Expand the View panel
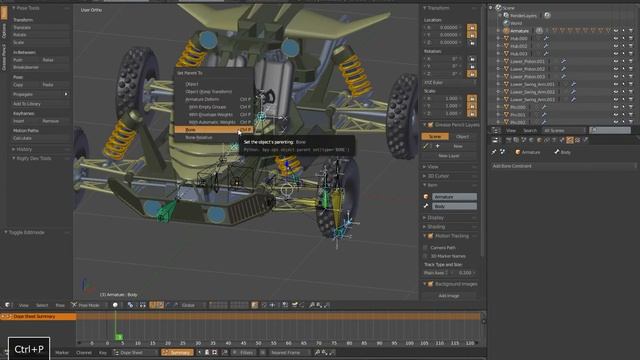This screenshot has width=640, height=360. click(425, 167)
